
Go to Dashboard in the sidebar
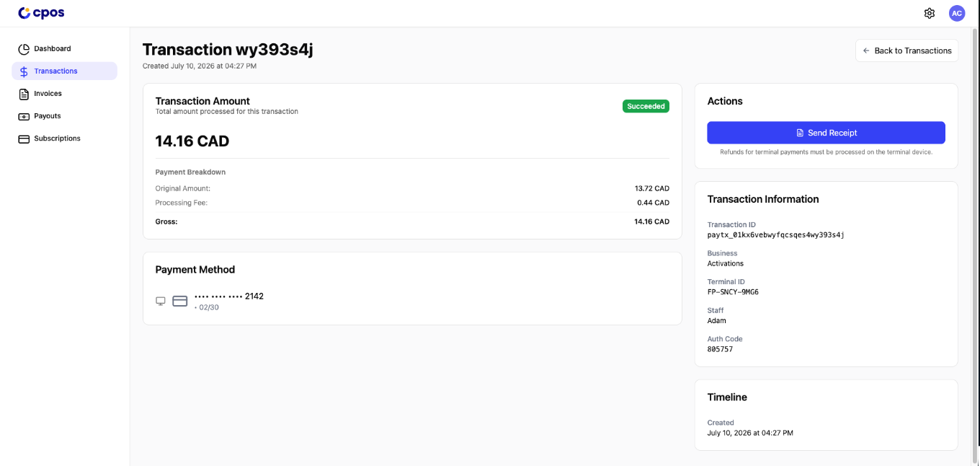[64, 48]
